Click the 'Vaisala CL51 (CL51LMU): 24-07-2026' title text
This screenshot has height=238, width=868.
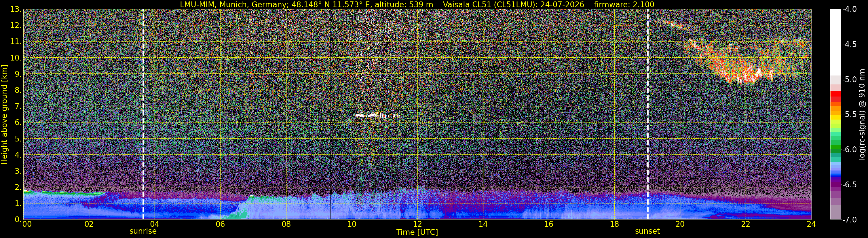(513, 4)
